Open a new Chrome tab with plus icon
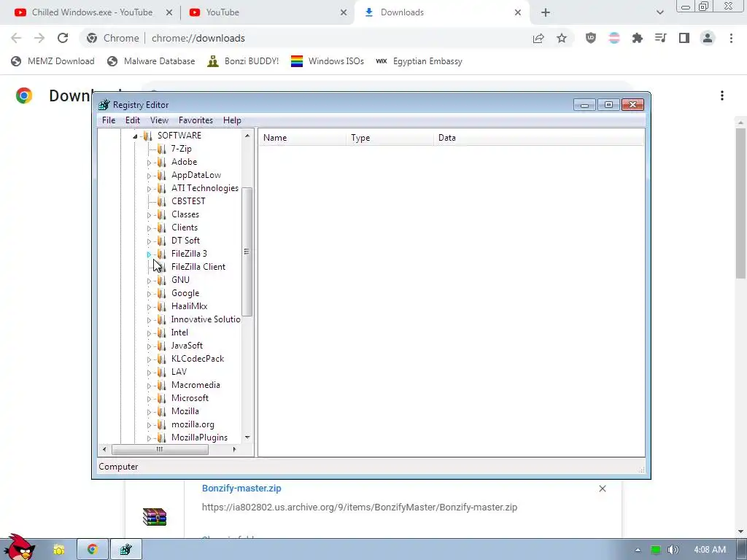This screenshot has width=747, height=560. 546,12
